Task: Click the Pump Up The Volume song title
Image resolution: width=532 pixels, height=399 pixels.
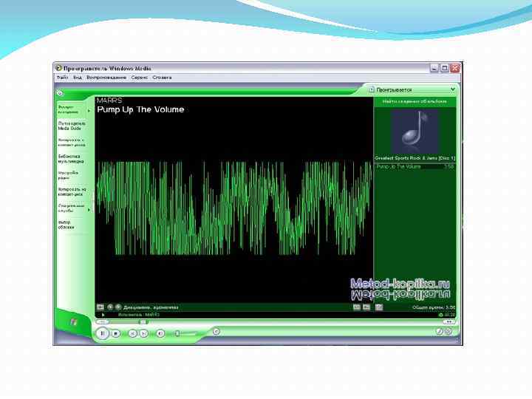Action: (140, 109)
